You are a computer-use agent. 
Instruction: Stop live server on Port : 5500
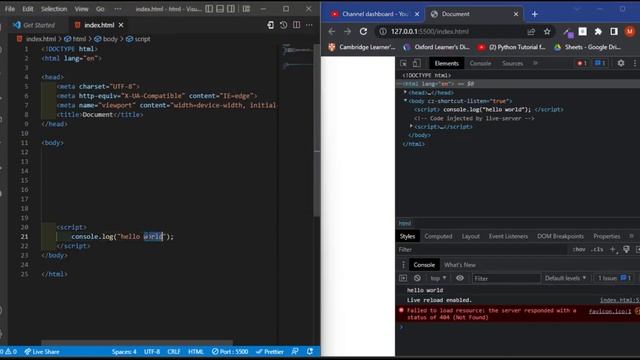(230, 351)
